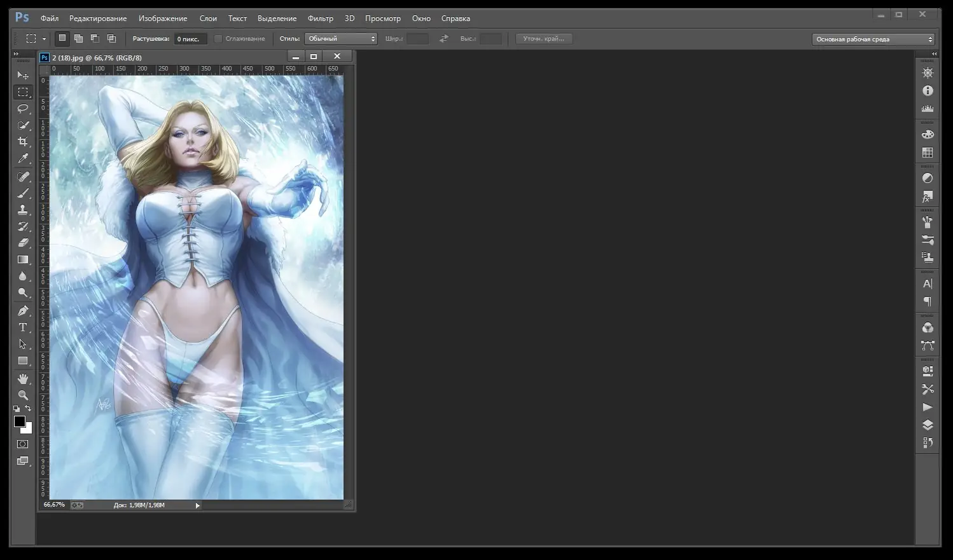
Task: Open the workspace switcher Основная рабочая среда
Action: coord(873,38)
